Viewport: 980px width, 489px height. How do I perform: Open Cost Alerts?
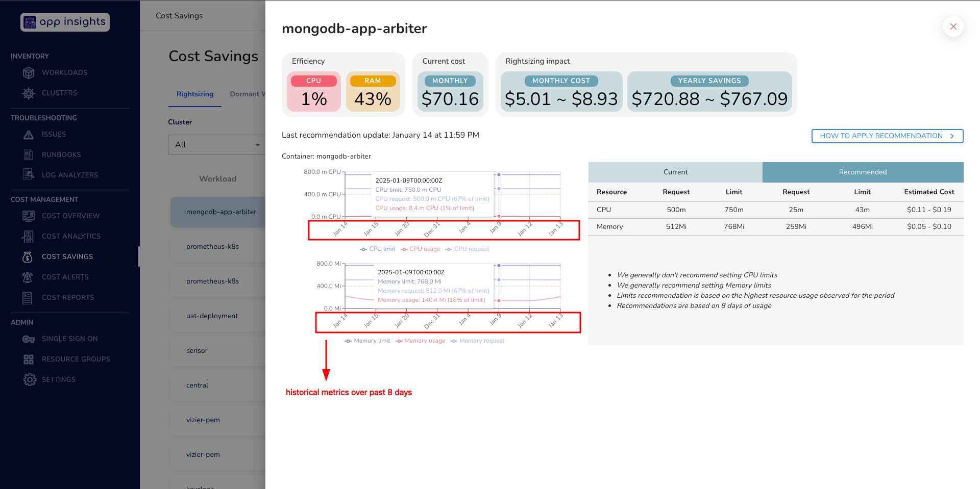65,277
